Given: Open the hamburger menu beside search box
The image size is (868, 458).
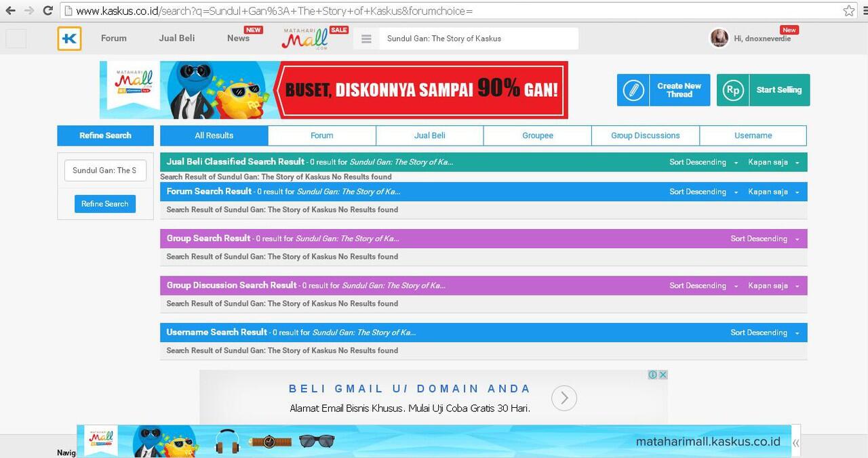Looking at the screenshot, I should tap(366, 39).
